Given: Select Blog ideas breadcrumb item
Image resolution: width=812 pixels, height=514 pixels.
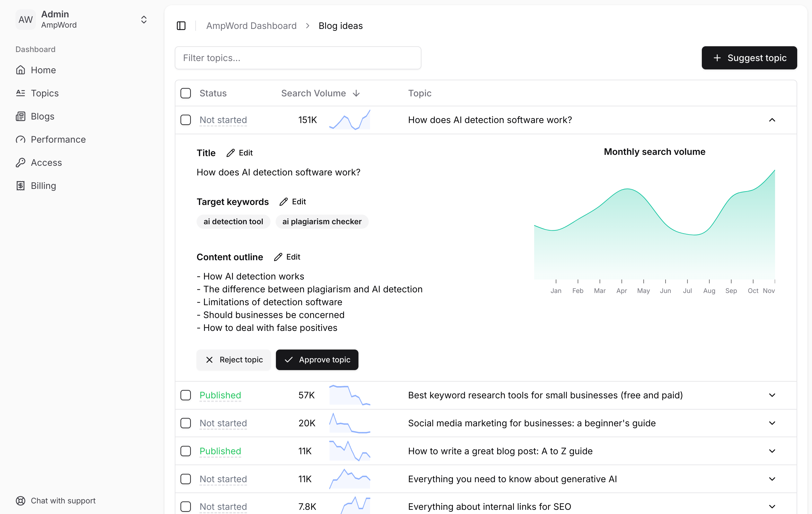Looking at the screenshot, I should point(340,25).
